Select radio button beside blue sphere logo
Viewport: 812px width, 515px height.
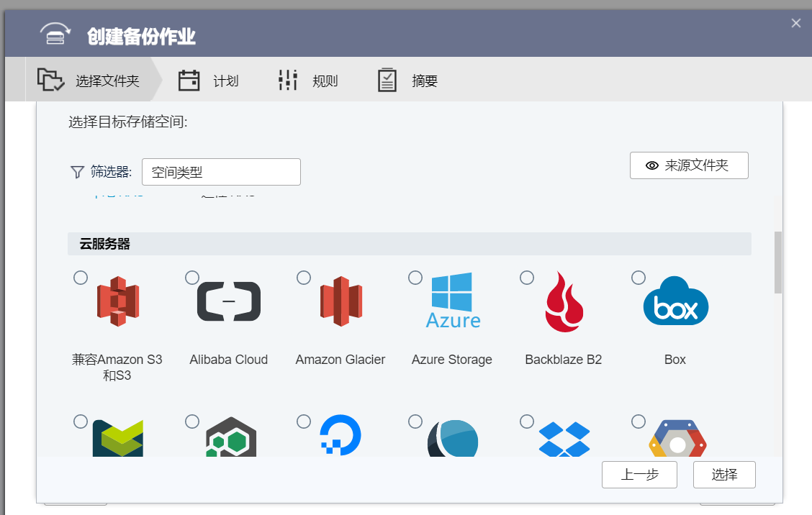pos(415,421)
